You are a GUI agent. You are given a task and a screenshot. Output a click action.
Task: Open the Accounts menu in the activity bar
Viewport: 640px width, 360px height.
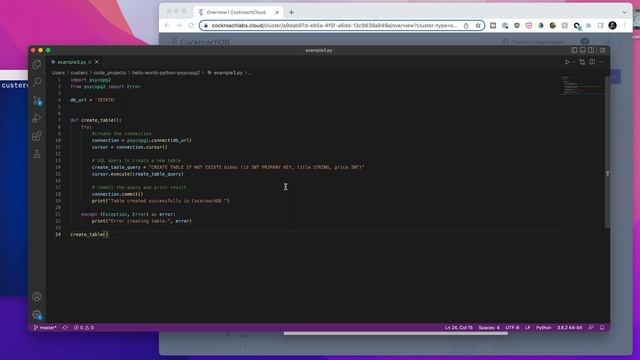37,296
